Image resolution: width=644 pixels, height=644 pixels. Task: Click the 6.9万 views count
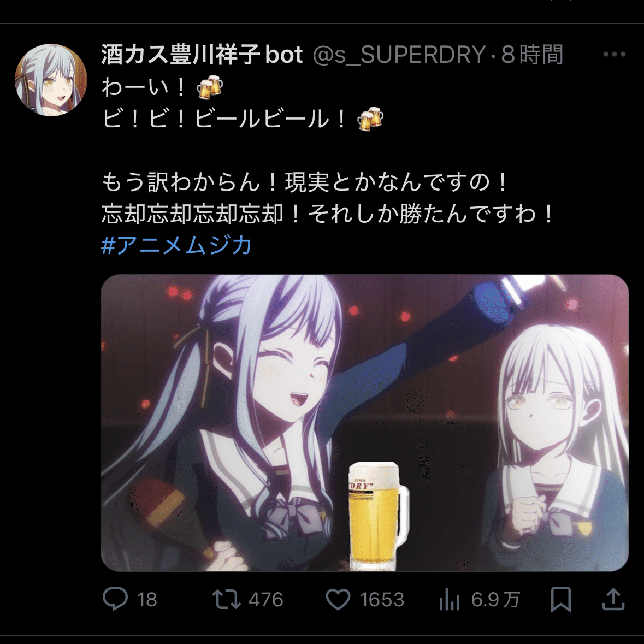[496, 600]
